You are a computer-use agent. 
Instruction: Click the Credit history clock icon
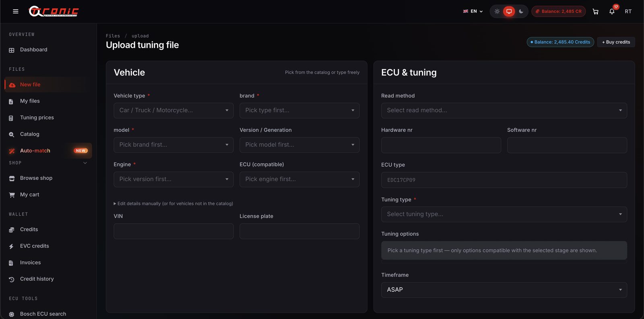pos(12,279)
